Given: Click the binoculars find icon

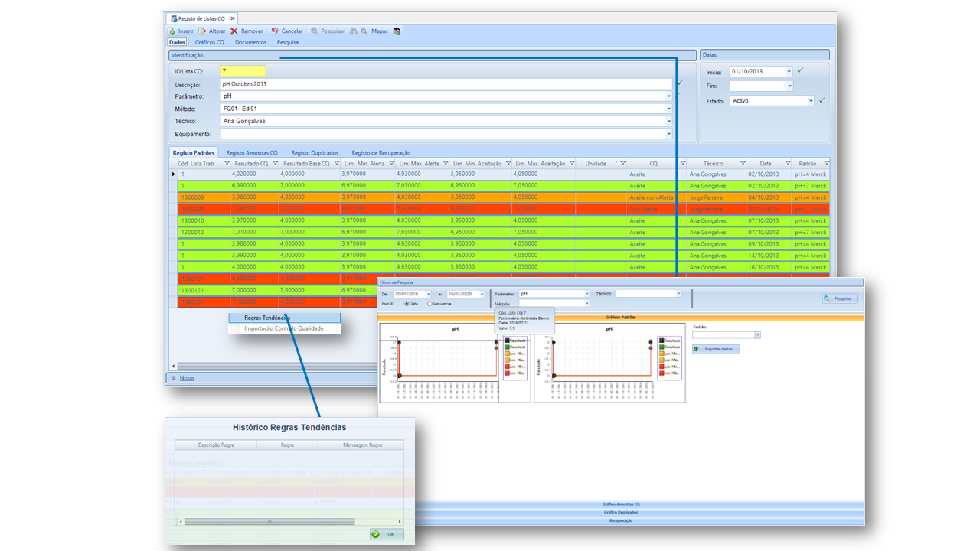Looking at the screenshot, I should click(x=353, y=31).
